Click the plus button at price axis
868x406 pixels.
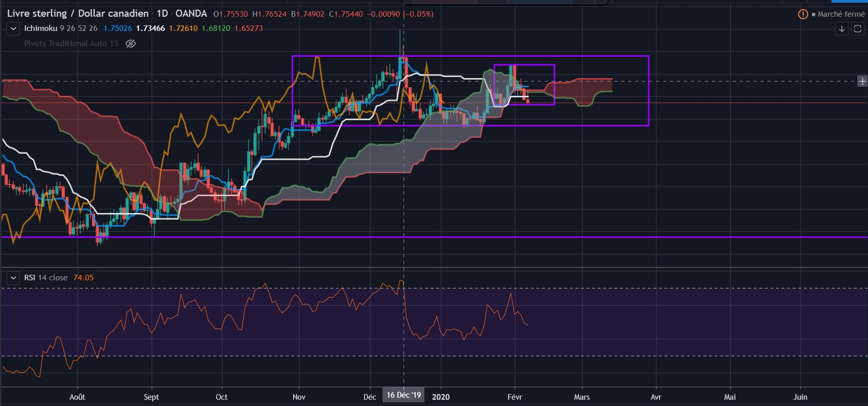click(862, 81)
